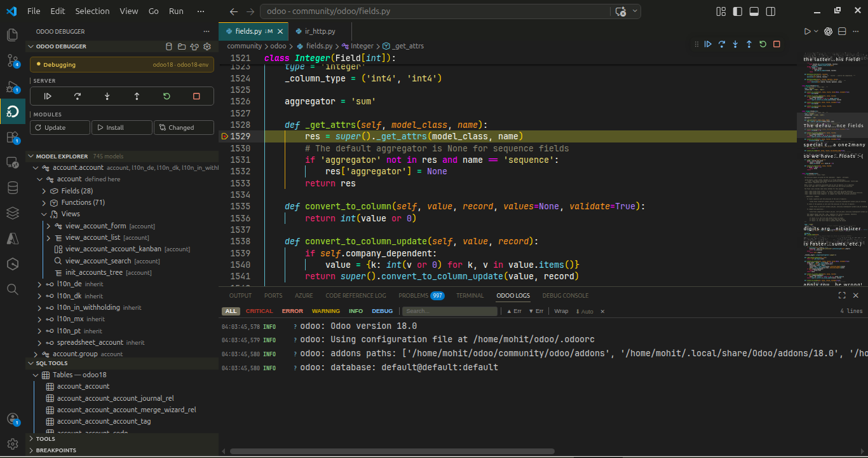Open the File menu
This screenshot has height=458, width=868.
coord(34,11)
